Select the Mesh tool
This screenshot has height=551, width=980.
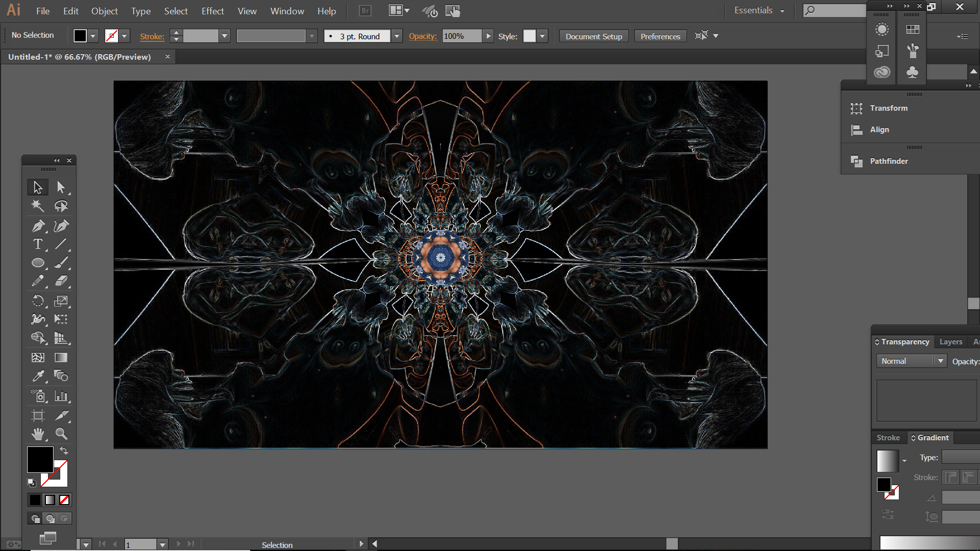[x=38, y=358]
